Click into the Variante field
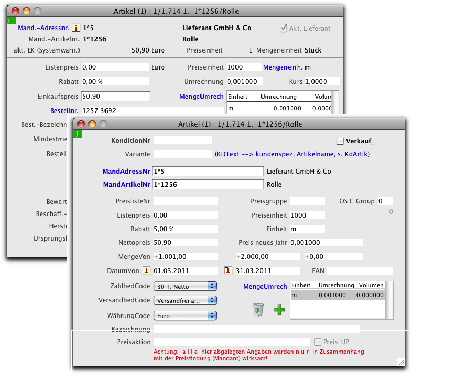Image resolution: width=455 pixels, height=378 pixels. (x=183, y=154)
